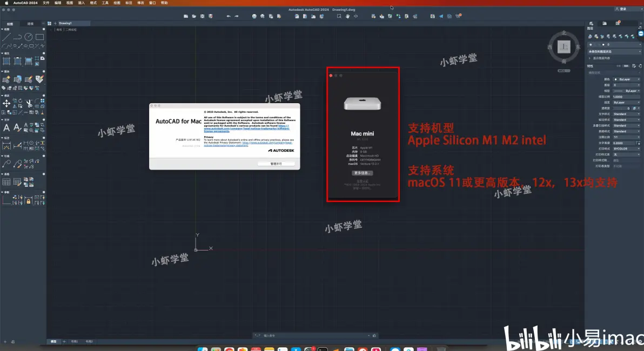
Task: Click the Layer Properties icon in the Layers panel
Action: (x=590, y=37)
